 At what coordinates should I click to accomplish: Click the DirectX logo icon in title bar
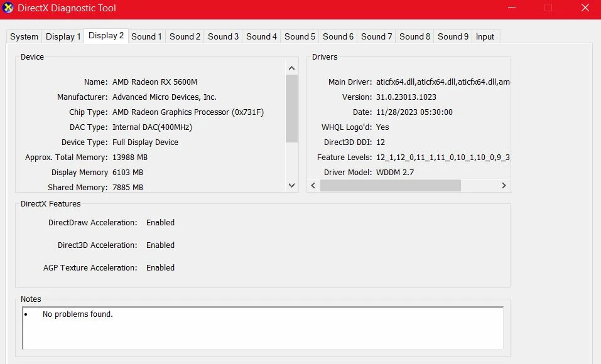(8, 8)
